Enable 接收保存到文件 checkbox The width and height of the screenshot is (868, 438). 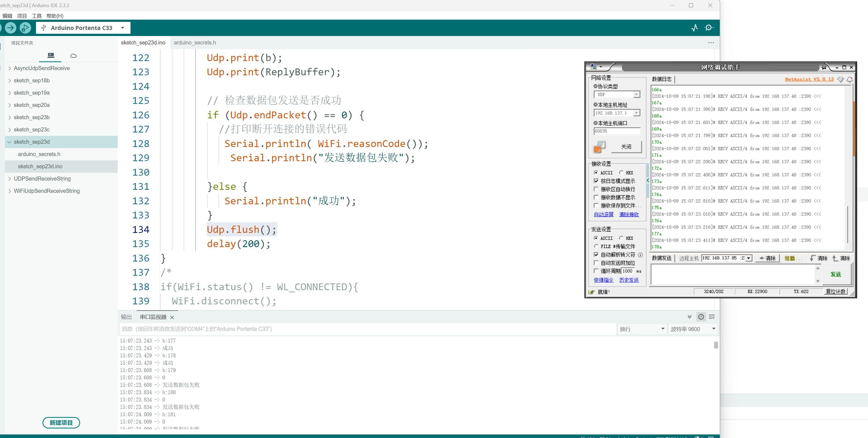coord(596,205)
